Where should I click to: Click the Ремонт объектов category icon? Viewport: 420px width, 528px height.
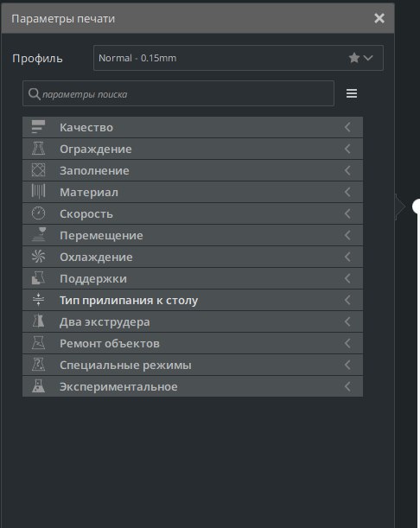(38, 343)
